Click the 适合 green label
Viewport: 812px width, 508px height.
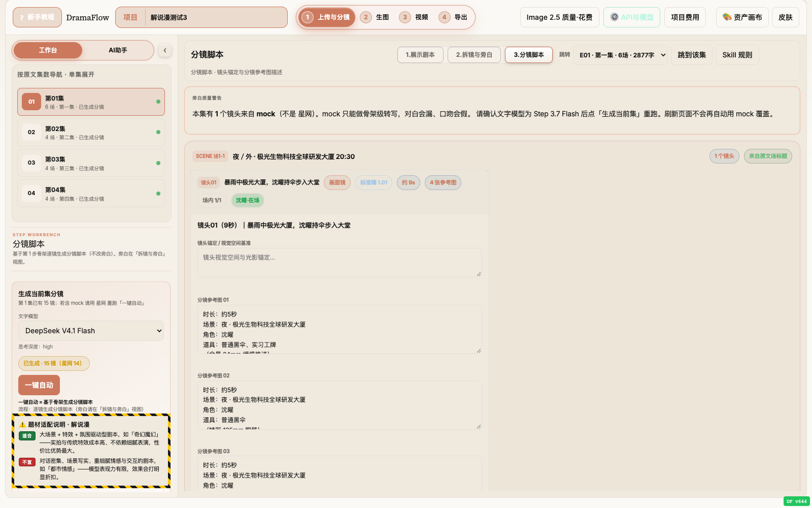(27, 436)
